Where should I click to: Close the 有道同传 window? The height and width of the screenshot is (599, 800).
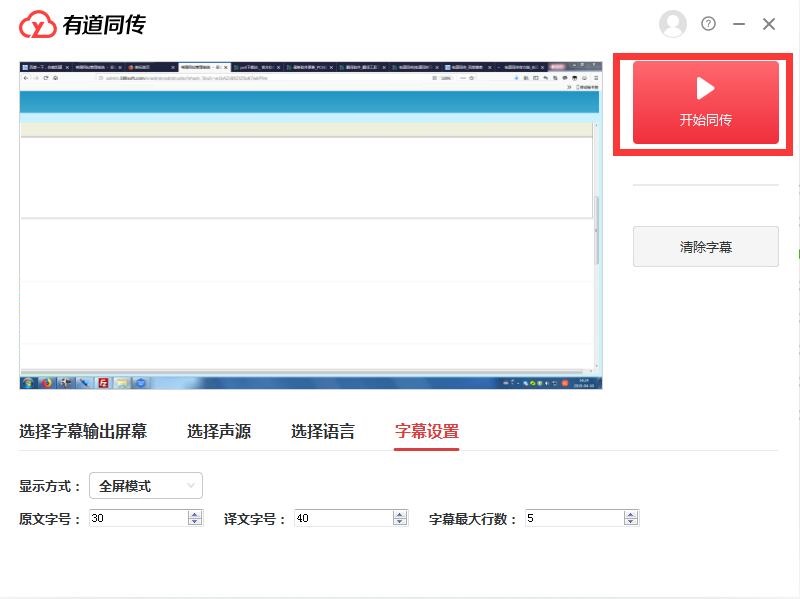click(769, 24)
